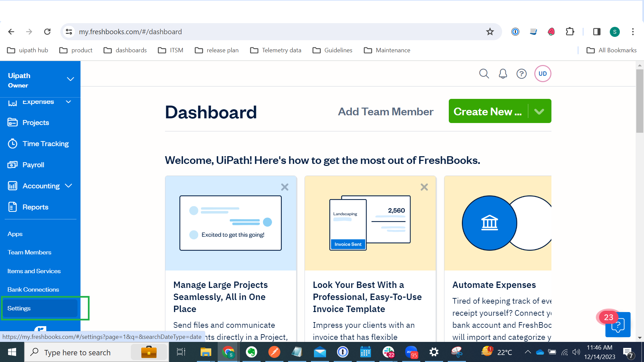
Task: Expand the Expenses submenu chevron
Action: point(68,102)
